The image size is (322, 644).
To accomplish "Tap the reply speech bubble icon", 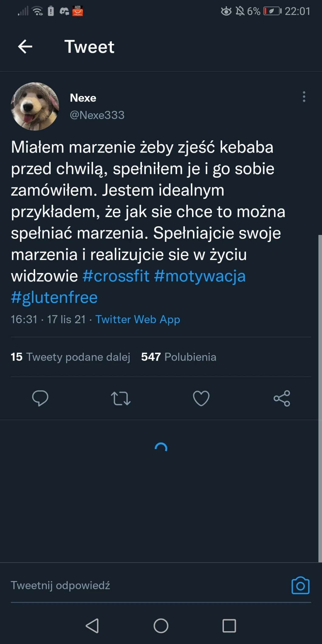I will pyautogui.click(x=40, y=398).
